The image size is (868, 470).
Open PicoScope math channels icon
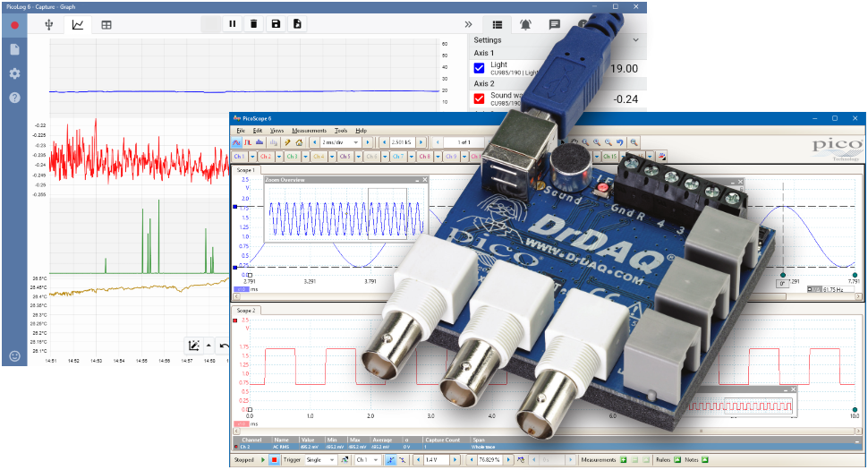click(x=662, y=157)
